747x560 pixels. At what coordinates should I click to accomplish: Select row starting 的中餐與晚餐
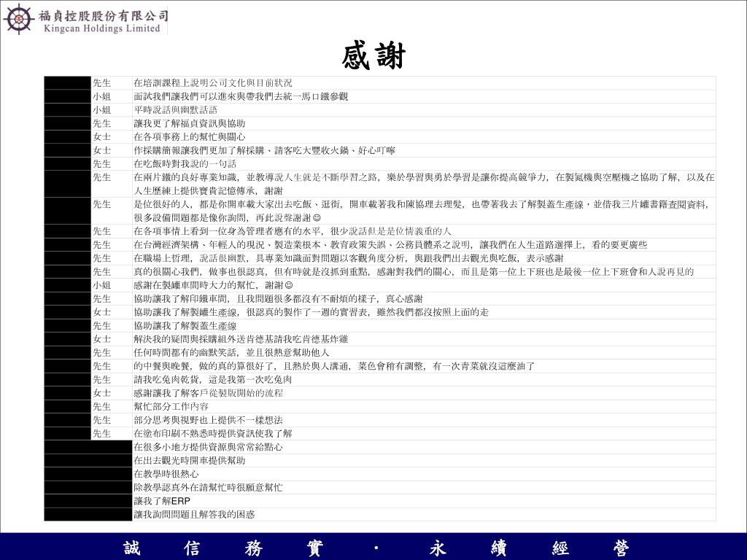click(x=380, y=366)
